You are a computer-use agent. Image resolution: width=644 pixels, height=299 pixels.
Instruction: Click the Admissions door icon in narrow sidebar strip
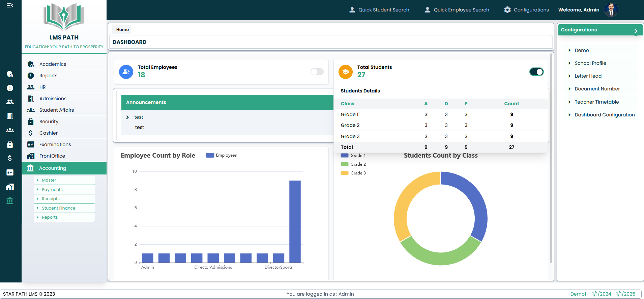click(10, 116)
